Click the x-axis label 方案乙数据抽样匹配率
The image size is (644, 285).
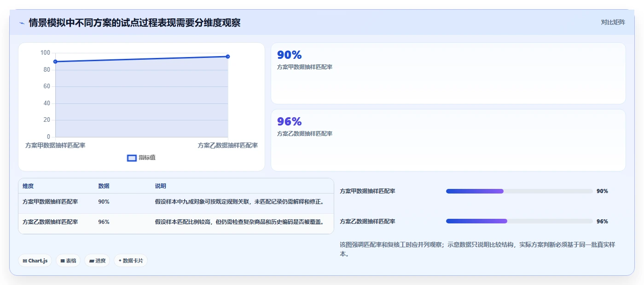[x=228, y=145]
